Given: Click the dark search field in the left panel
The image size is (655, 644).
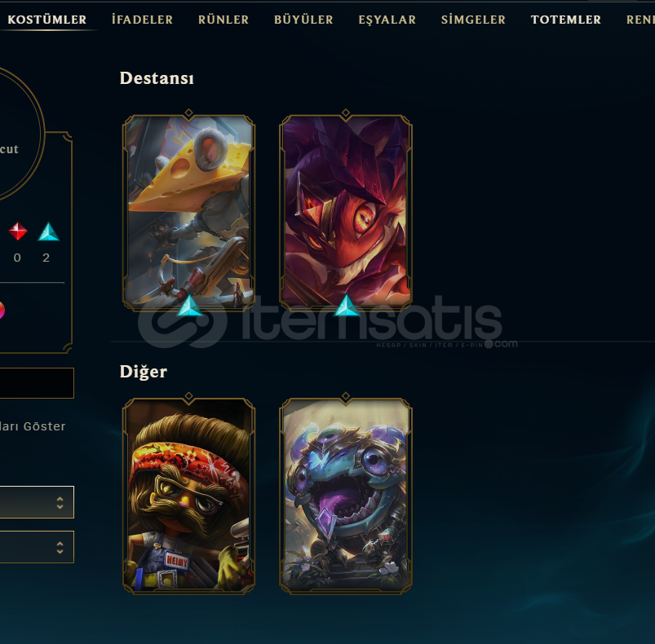Looking at the screenshot, I should [x=37, y=383].
